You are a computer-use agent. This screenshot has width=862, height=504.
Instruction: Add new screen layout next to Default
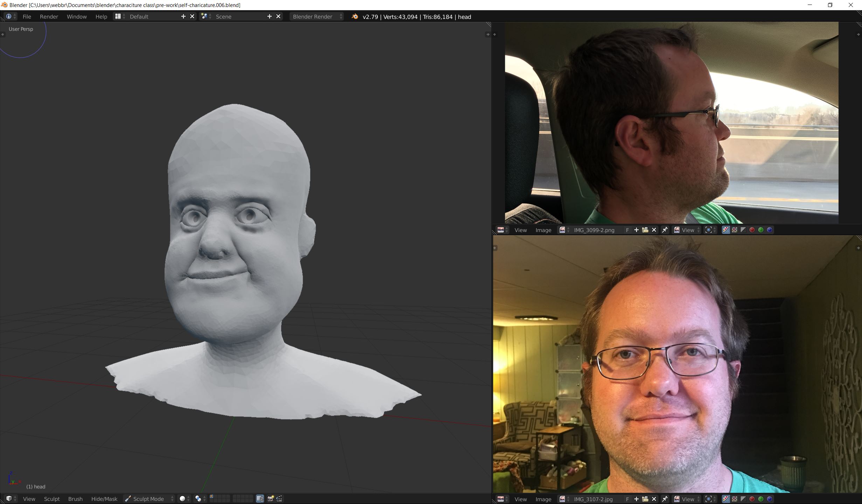tap(183, 16)
